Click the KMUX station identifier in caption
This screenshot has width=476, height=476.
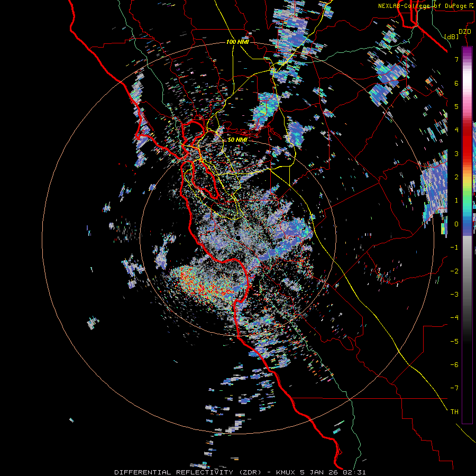(286, 472)
